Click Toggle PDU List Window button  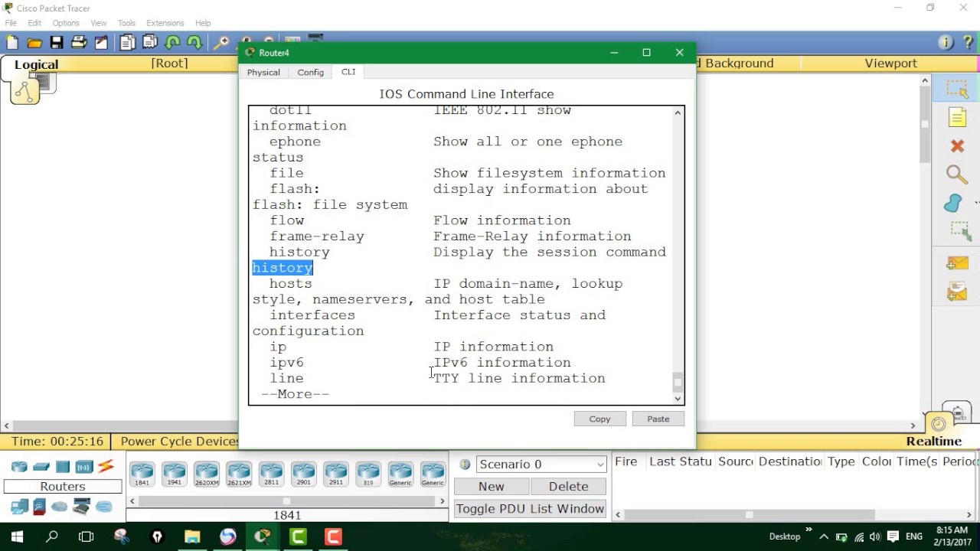tap(530, 509)
